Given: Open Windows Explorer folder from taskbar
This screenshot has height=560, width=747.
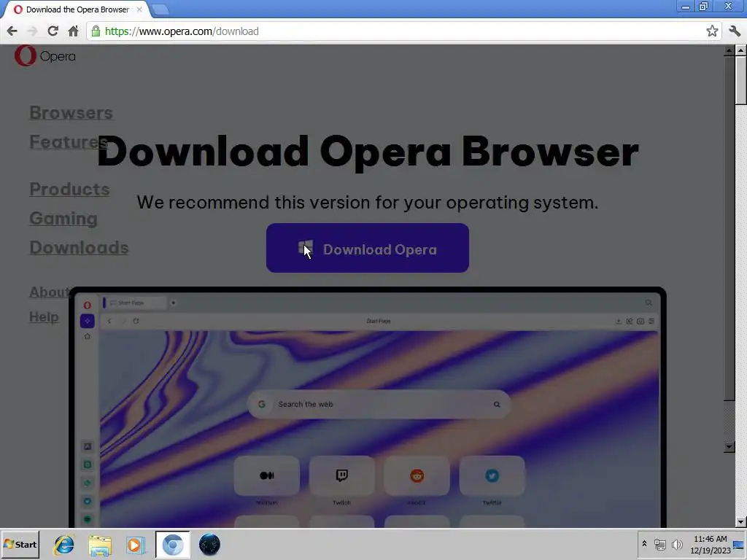Looking at the screenshot, I should tap(100, 545).
